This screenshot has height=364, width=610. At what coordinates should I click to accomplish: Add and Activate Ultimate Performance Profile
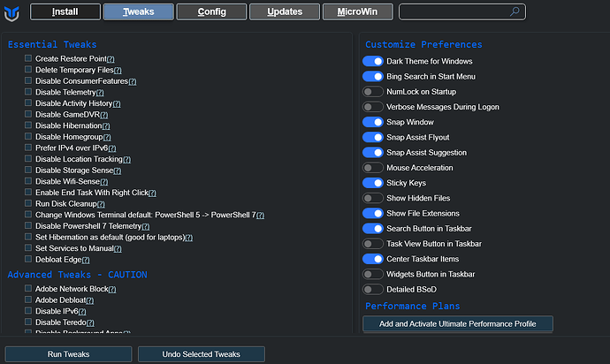point(457,324)
